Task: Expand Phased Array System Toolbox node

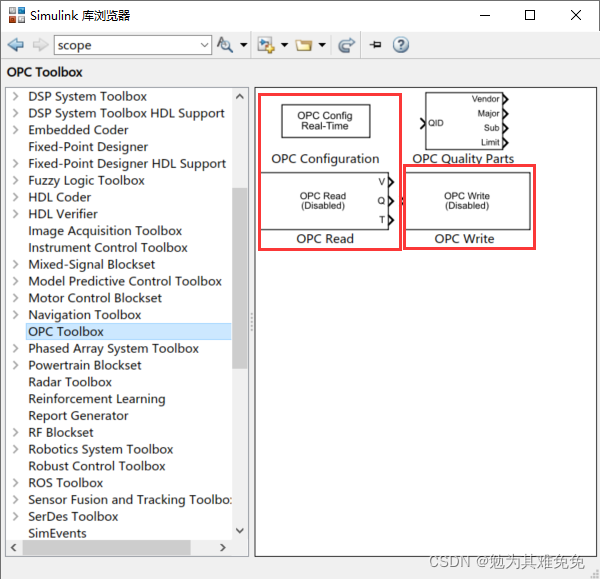Action: (15, 349)
